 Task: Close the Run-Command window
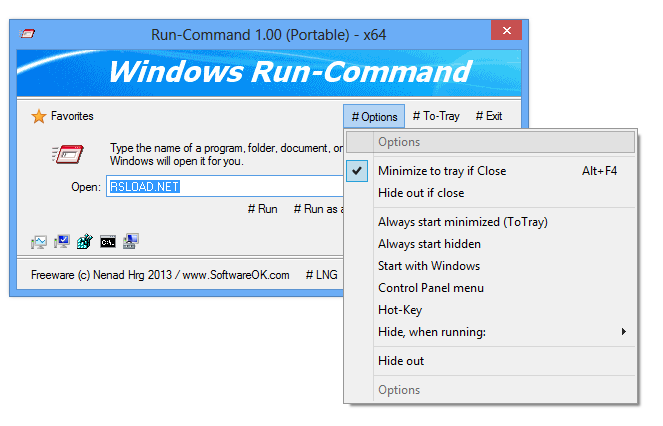point(506,30)
